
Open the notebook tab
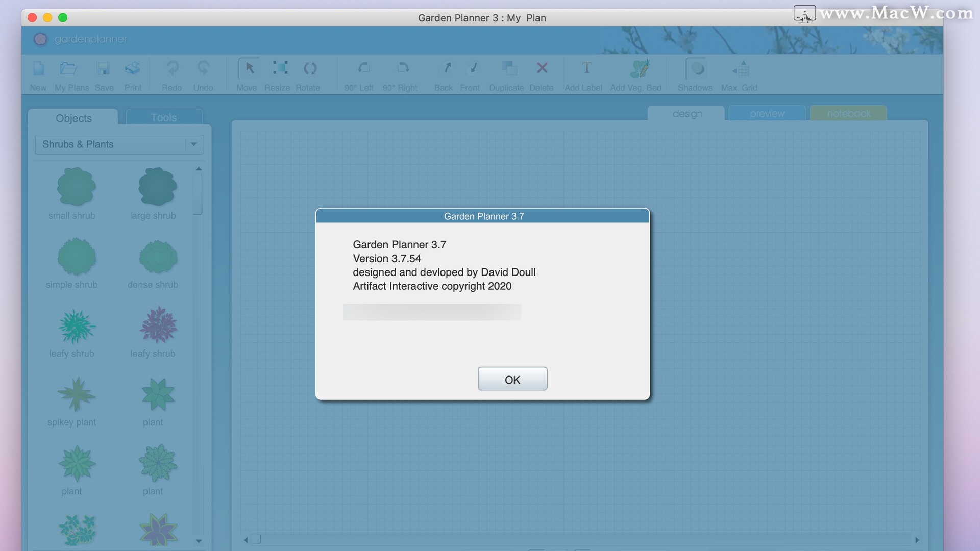(x=848, y=113)
